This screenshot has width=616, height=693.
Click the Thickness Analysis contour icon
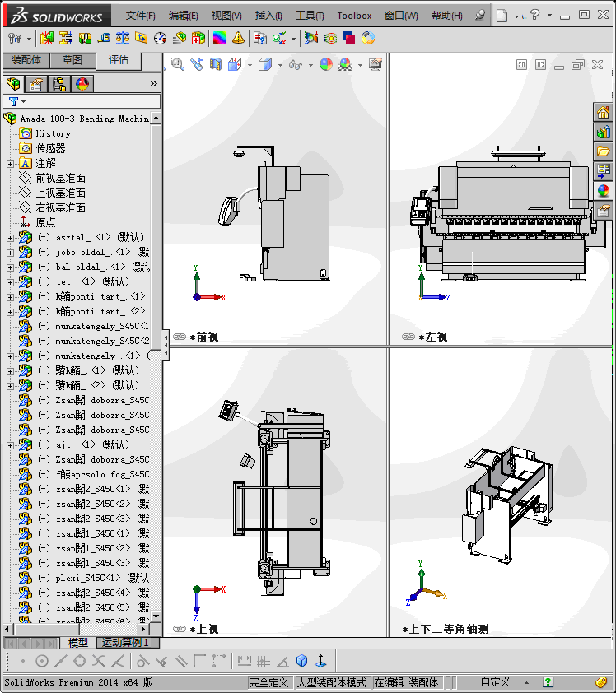(x=330, y=39)
